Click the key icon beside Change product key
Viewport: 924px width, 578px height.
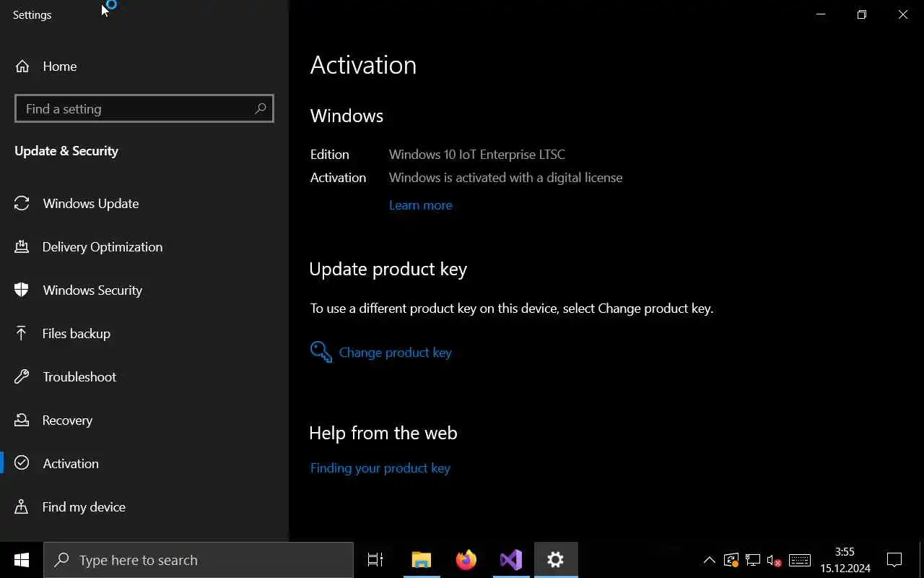[x=321, y=352]
